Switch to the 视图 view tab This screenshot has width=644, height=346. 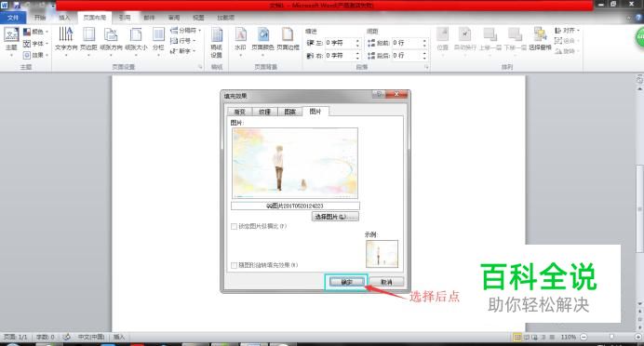click(x=198, y=18)
